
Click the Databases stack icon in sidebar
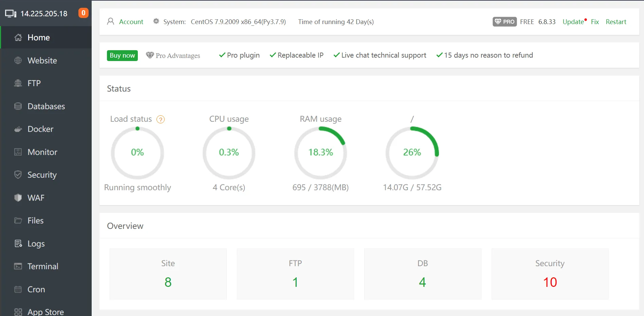click(x=18, y=106)
